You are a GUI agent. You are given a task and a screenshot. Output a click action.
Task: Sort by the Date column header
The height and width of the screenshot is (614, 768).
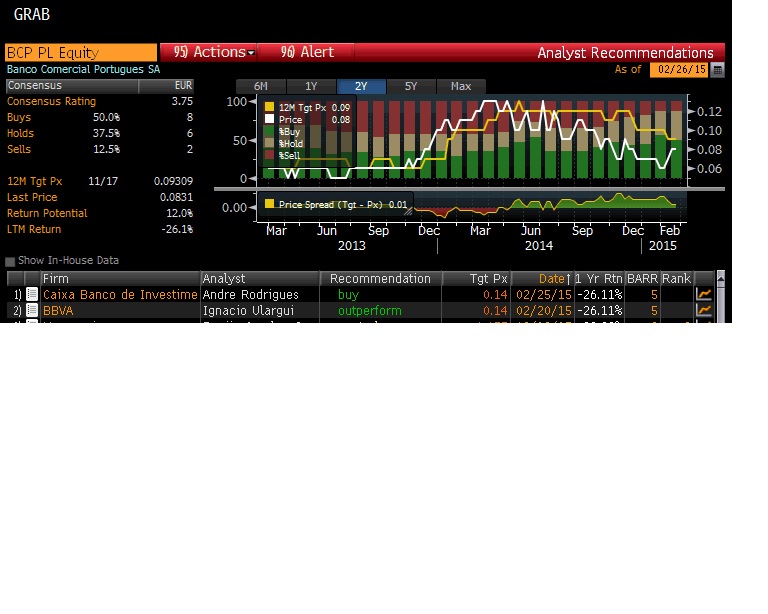pos(542,278)
